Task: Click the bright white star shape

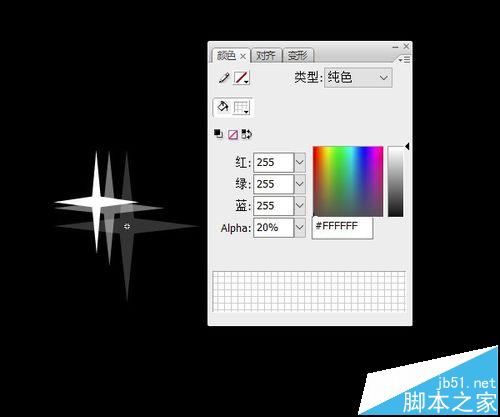Action: tap(96, 202)
